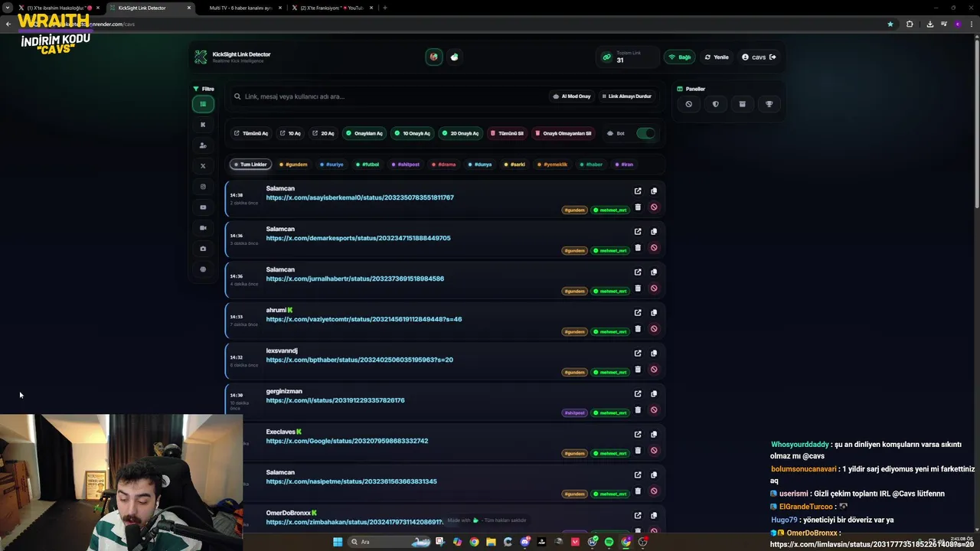Screen dimensions: 980x551
Task: Select the video camera filter icon
Action: 203,228
